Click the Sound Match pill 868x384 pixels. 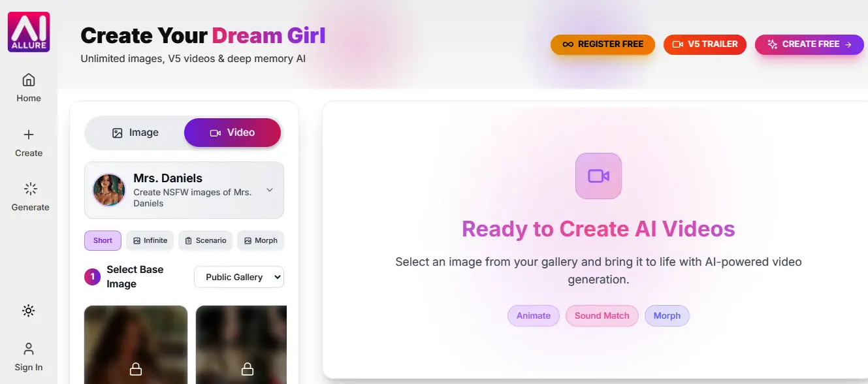[x=602, y=315]
